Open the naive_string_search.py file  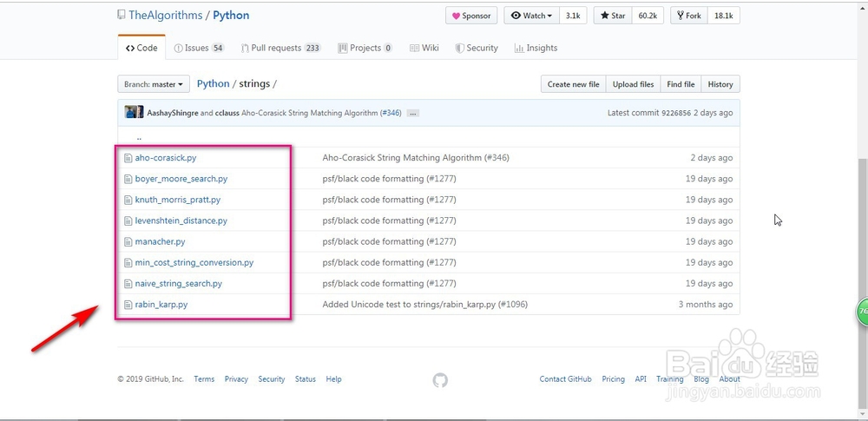coord(178,284)
